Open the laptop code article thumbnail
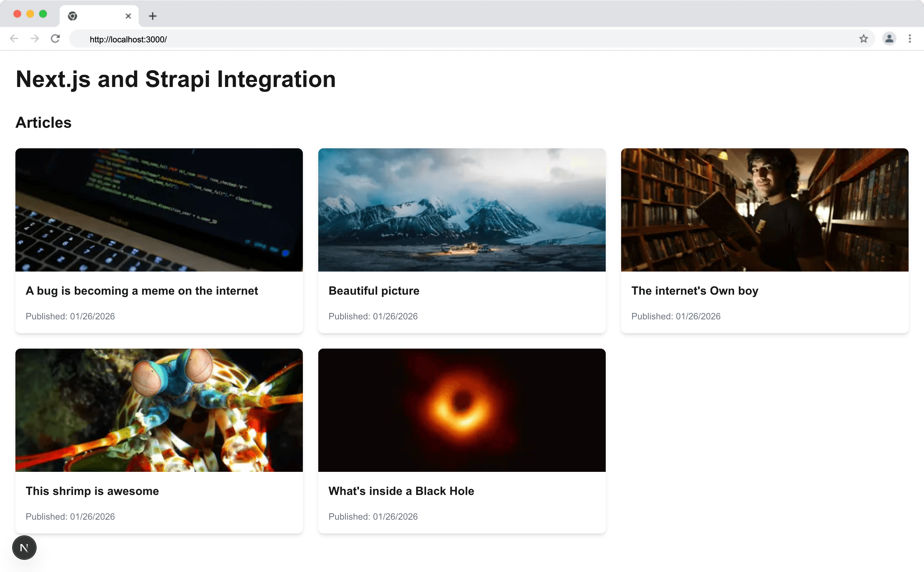Screen dimensions: 924x572 (x=159, y=210)
